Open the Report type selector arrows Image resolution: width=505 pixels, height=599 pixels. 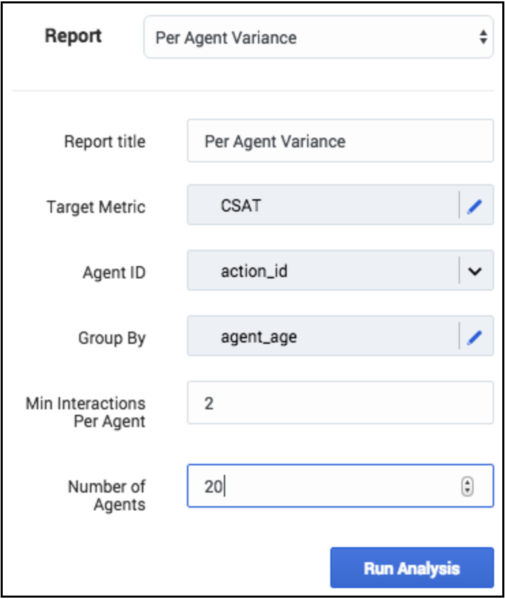483,37
